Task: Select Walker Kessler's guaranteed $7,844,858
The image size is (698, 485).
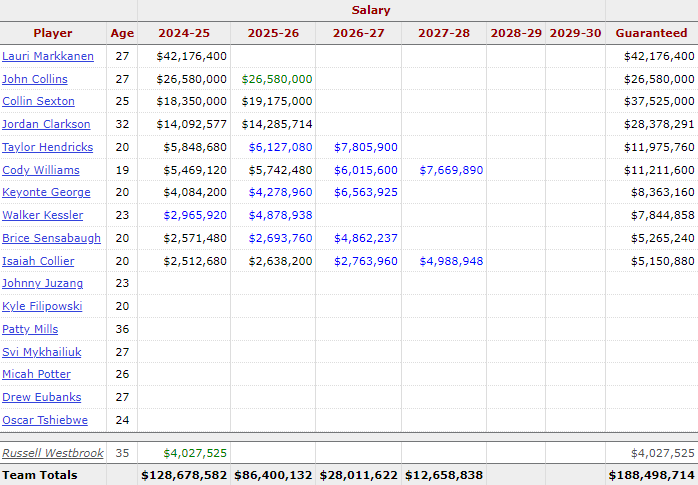Action: (x=663, y=215)
